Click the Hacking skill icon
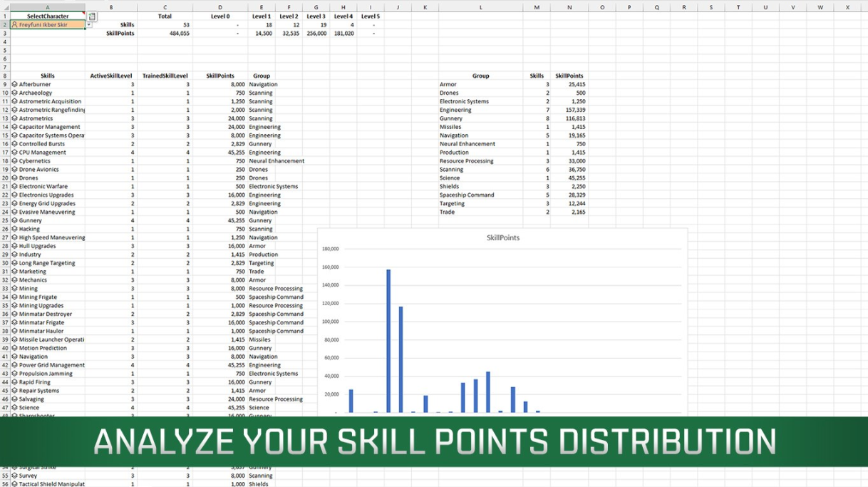 [15, 229]
